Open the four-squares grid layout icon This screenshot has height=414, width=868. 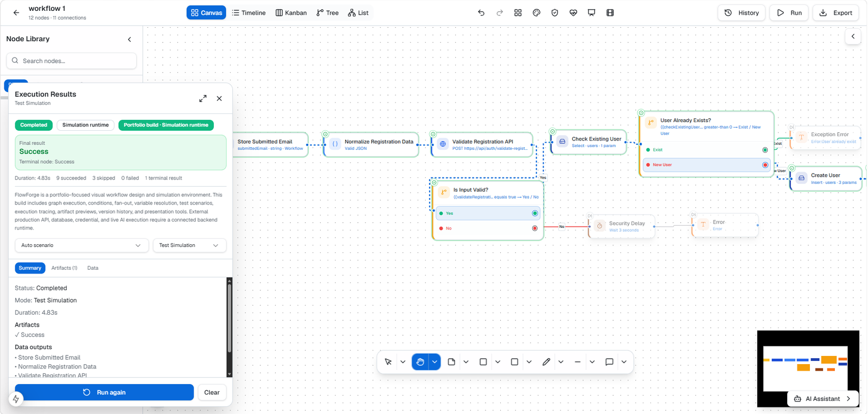[518, 12]
